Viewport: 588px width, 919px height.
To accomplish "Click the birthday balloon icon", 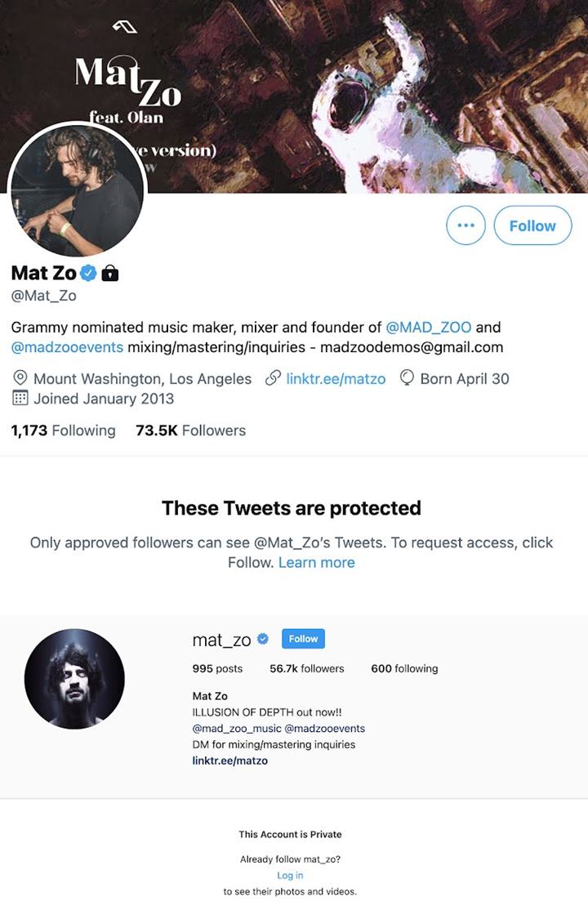I will click(407, 378).
